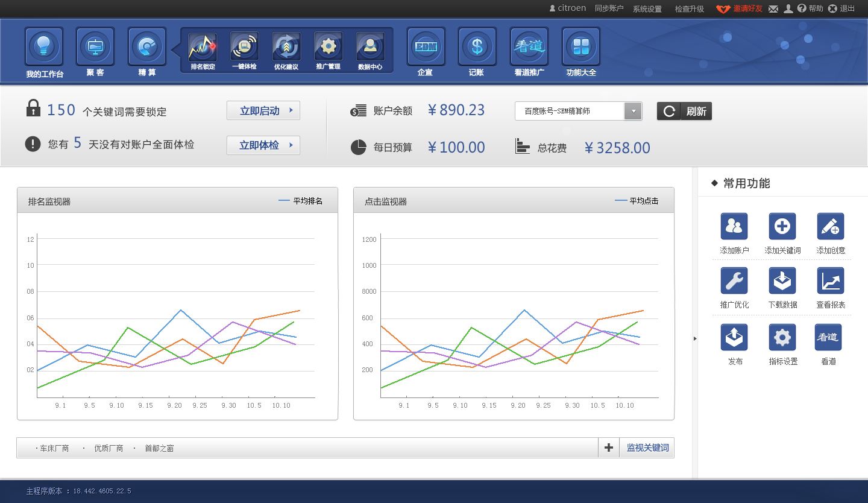Click the citroen username in top bar
Screen dimensions: 868x503
coord(568,8)
